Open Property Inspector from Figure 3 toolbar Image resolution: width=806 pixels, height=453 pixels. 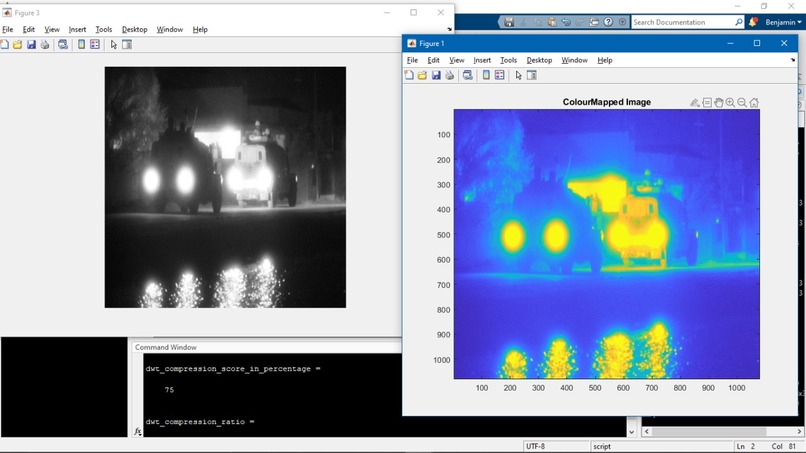(x=127, y=45)
